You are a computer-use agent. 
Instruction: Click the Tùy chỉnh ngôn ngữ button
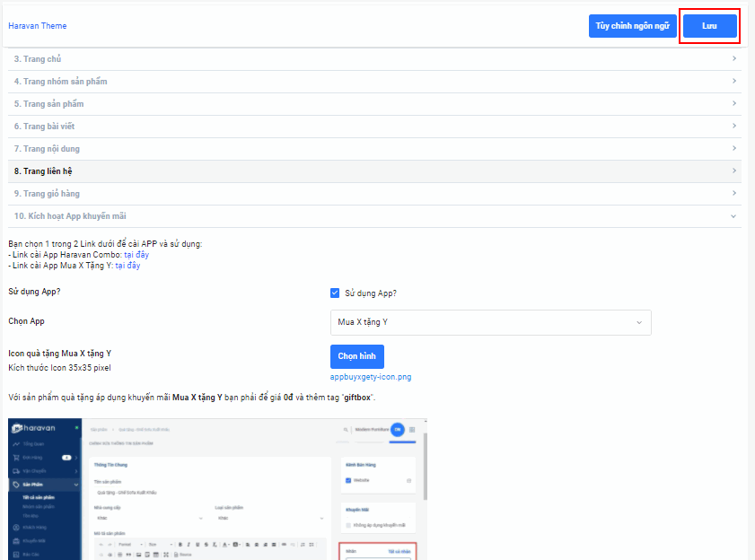pos(632,26)
